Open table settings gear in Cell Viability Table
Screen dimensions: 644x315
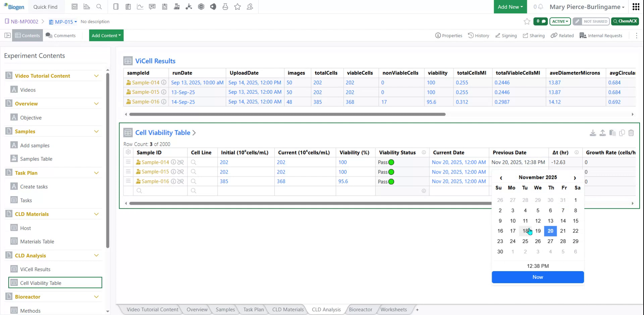pos(128,152)
